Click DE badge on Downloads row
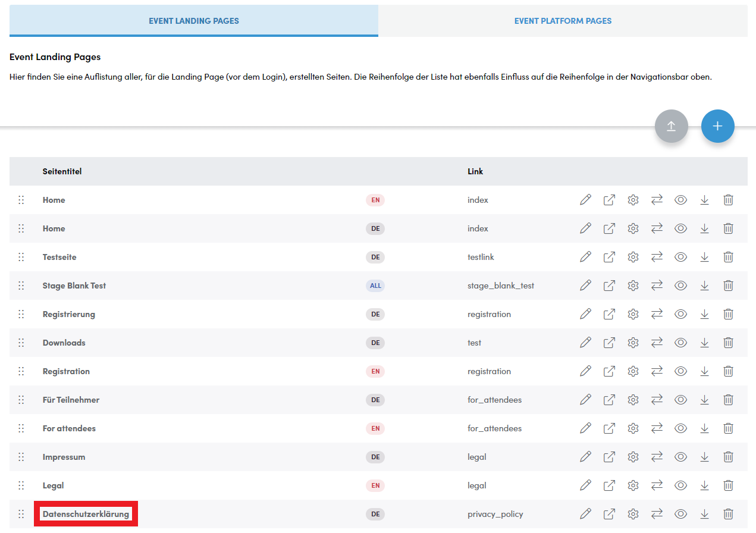Image resolution: width=756 pixels, height=533 pixels. pos(375,343)
